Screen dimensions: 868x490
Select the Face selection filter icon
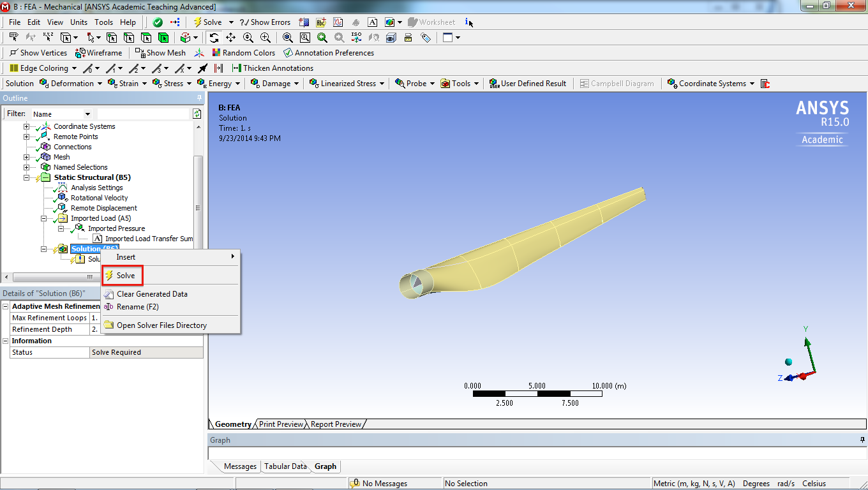146,38
